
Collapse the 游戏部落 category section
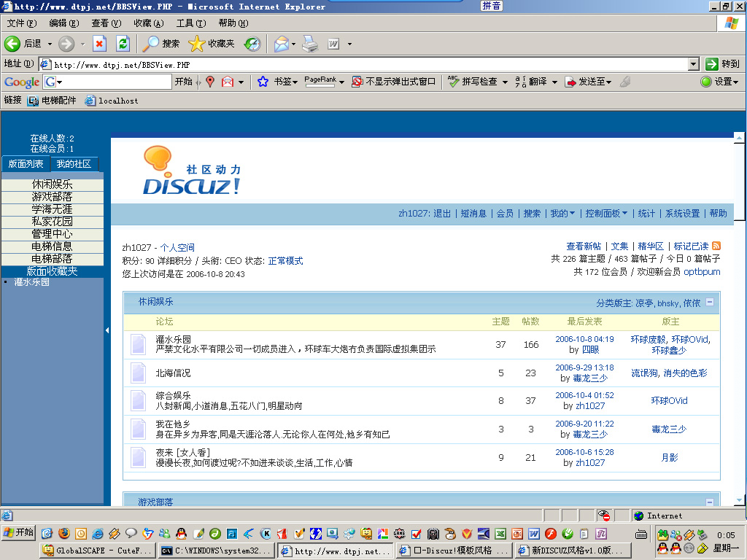[709, 502]
